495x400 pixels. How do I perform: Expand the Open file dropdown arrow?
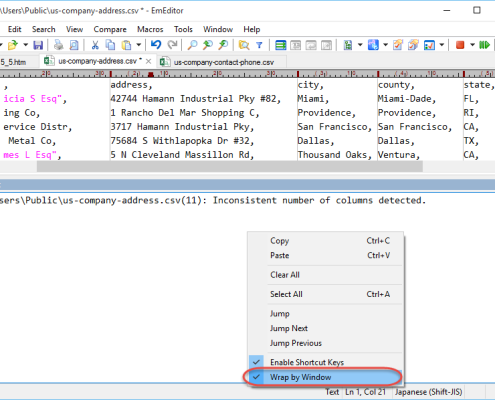(x=25, y=45)
